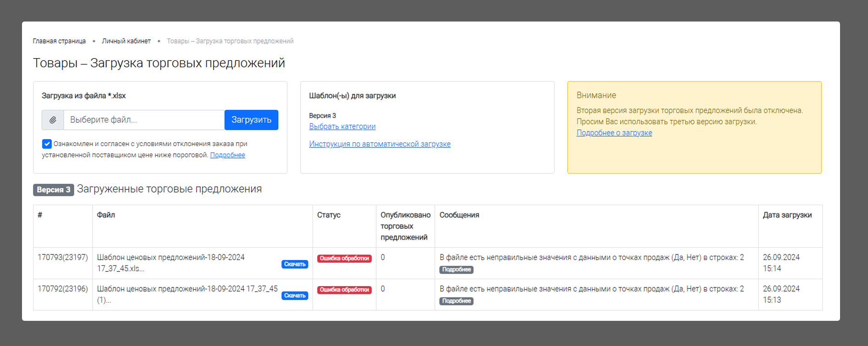Go to Главная страница breadcrumb

coord(59,41)
